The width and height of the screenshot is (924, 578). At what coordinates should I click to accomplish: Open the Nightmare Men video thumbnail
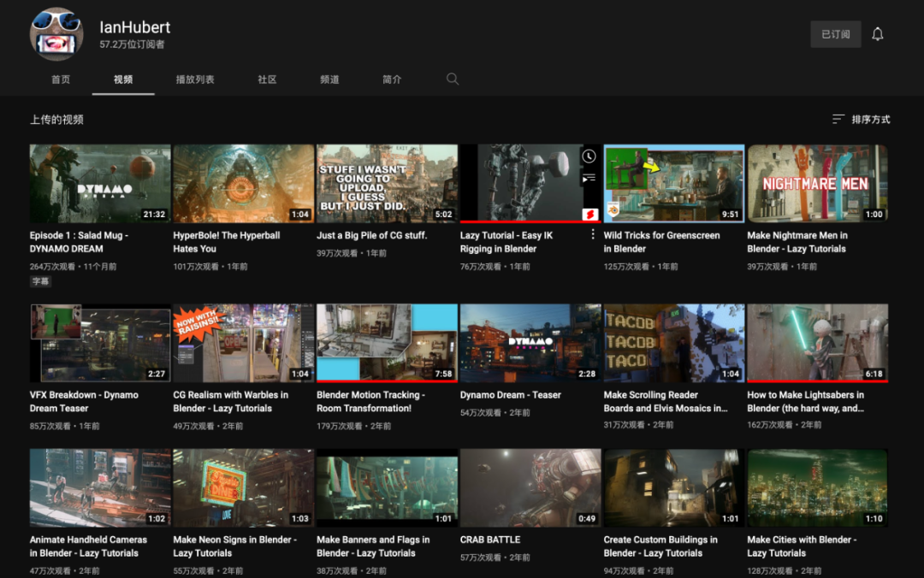tap(817, 183)
